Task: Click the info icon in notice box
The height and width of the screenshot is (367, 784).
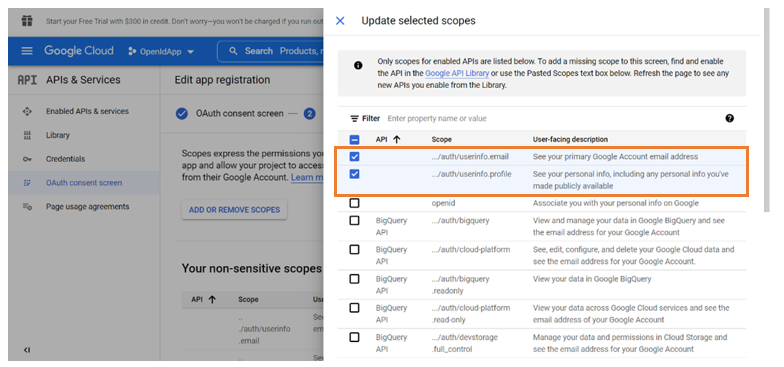Action: (x=358, y=66)
